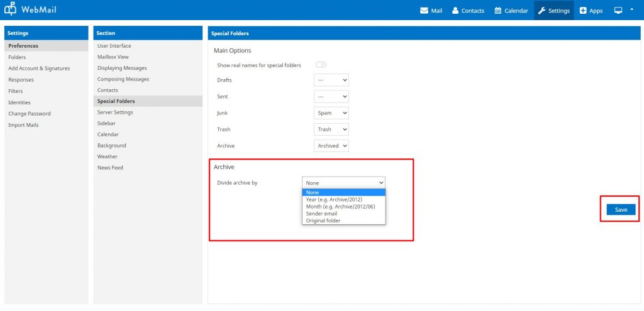Open the Drafts folder dropdown
The height and width of the screenshot is (311, 644).
click(x=331, y=80)
